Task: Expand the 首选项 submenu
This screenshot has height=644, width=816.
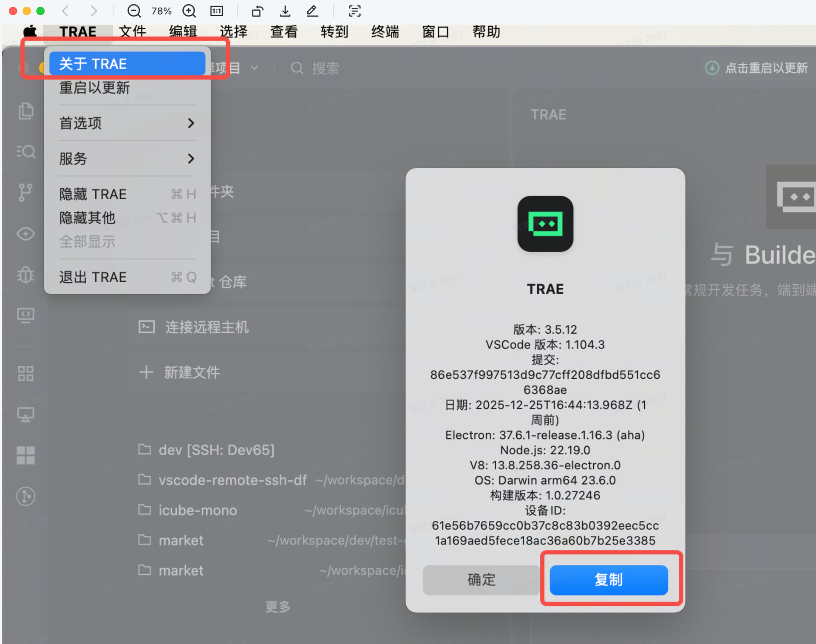Action: (127, 123)
